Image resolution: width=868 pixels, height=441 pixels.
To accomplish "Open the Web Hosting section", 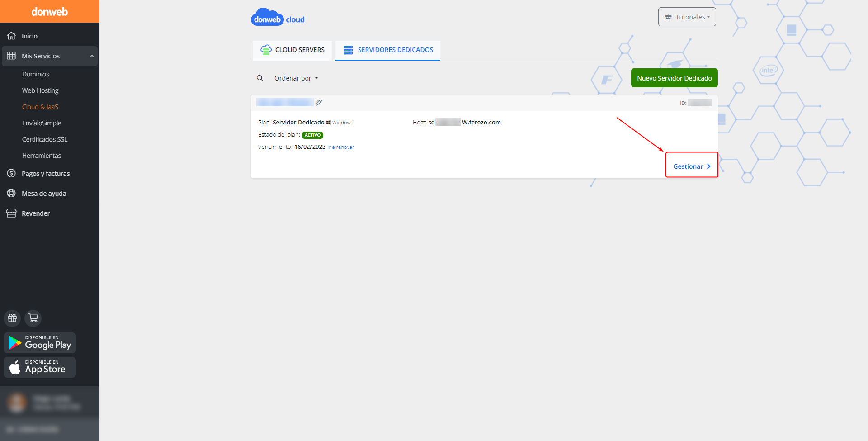I will 40,90.
